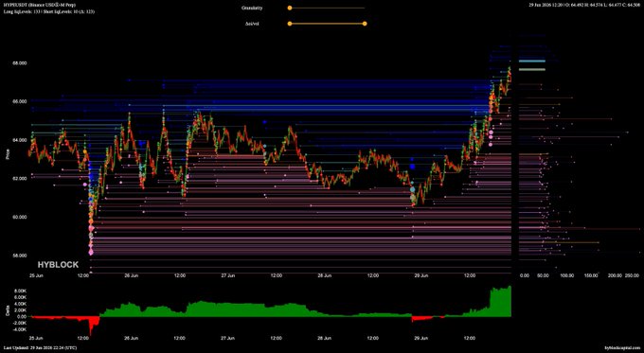Click the Granularity label
The width and height of the screenshot is (644, 353).
[x=252, y=8]
